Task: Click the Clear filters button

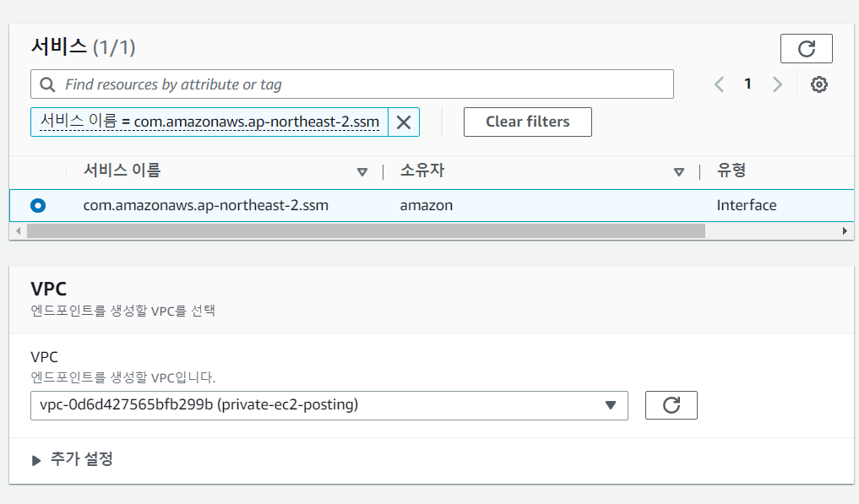Action: click(x=528, y=122)
